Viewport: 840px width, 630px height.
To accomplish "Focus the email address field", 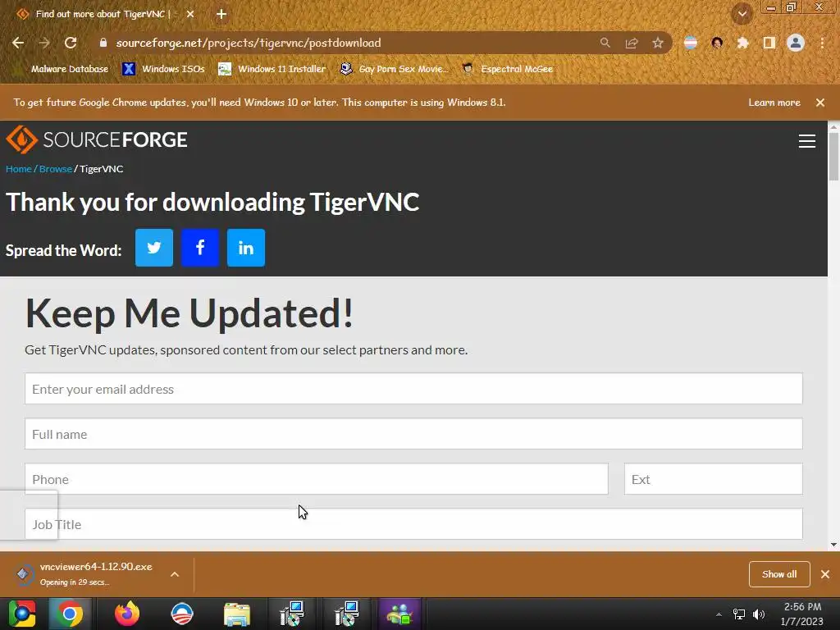I will pos(413,388).
